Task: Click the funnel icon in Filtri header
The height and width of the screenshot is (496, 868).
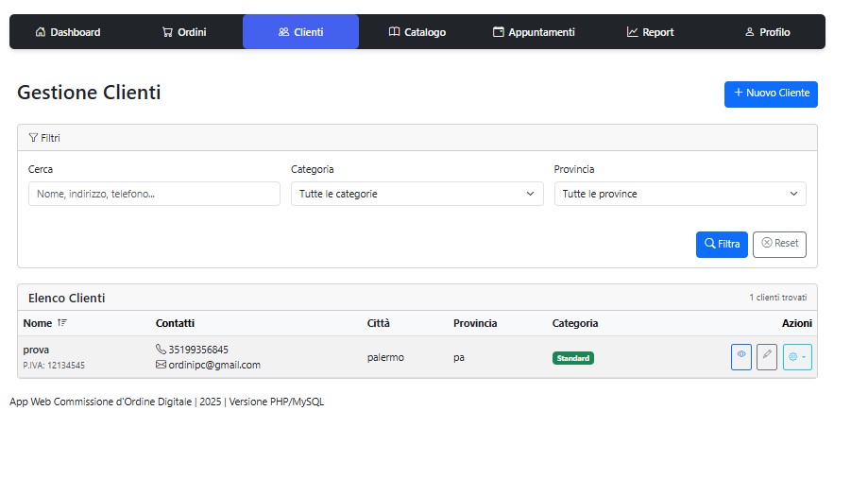Action: 34,138
